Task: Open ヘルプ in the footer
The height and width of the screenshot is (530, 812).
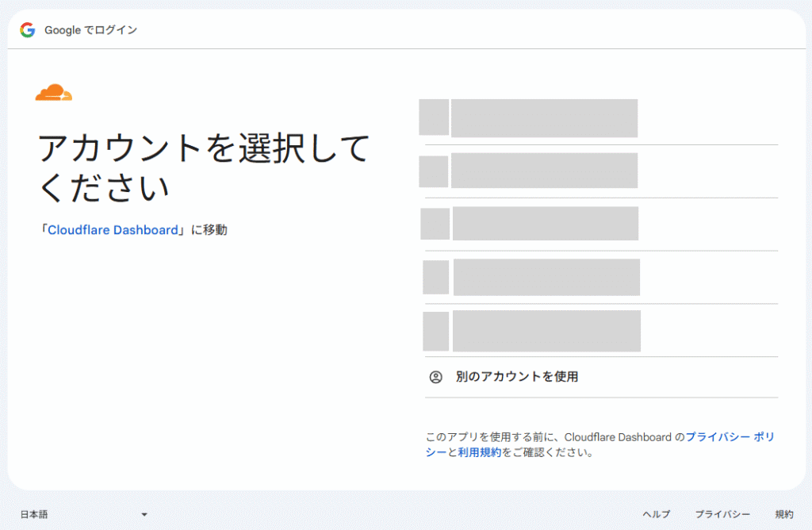Action: pyautogui.click(x=656, y=514)
